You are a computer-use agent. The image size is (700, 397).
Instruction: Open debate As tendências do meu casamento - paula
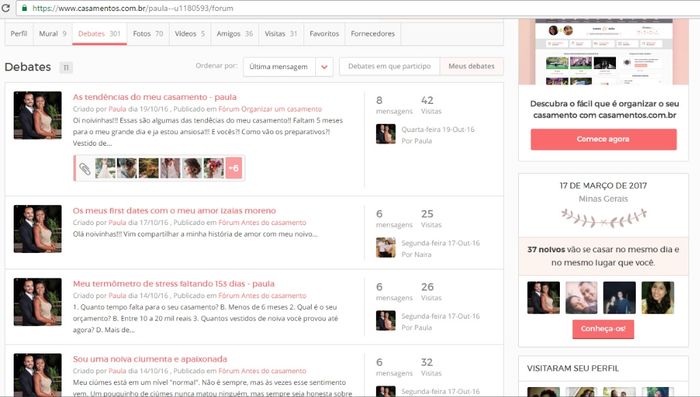click(x=154, y=97)
